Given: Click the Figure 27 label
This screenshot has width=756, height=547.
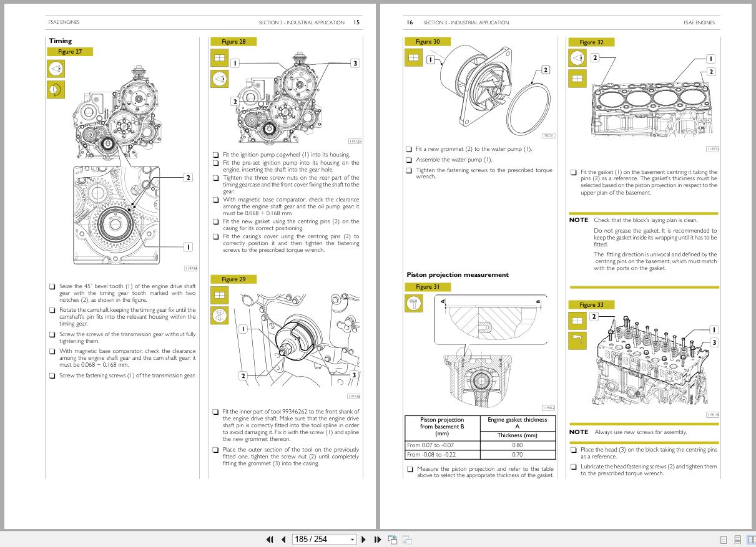Looking at the screenshot, I should pos(70,52).
